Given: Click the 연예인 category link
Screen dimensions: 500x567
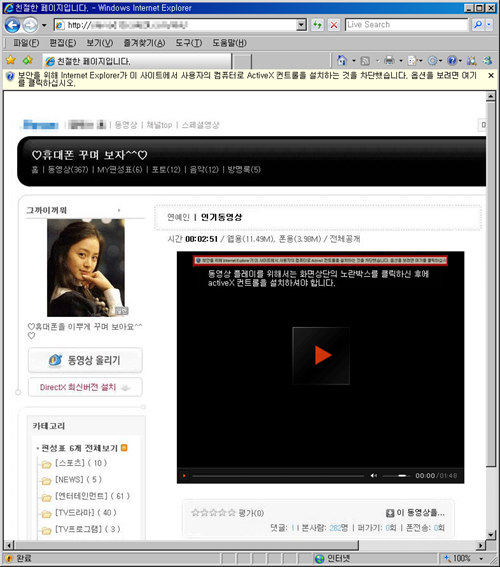Looking at the screenshot, I should (x=178, y=217).
